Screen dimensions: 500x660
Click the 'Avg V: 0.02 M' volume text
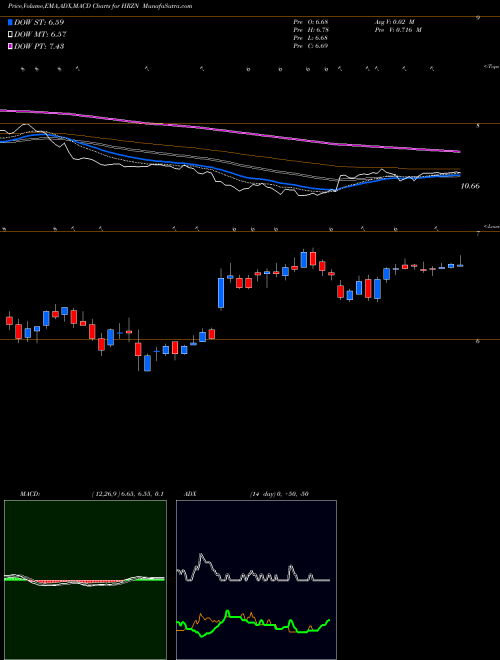pyautogui.click(x=394, y=22)
